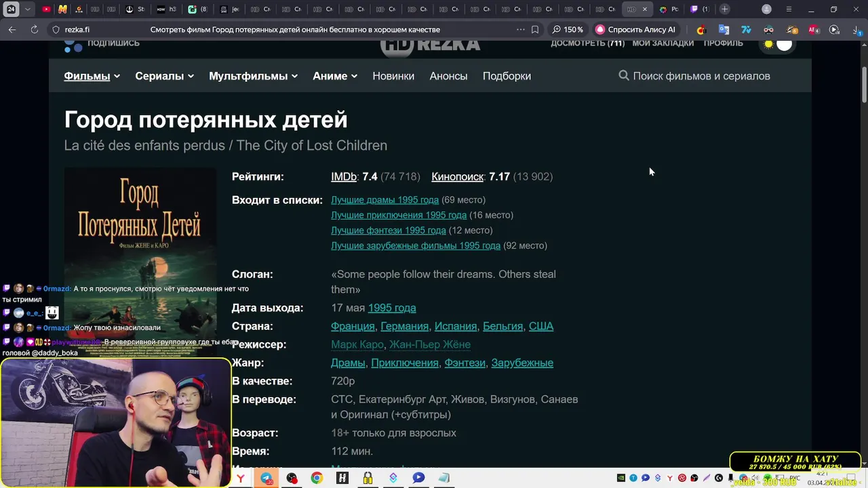Screen dimensions: 868x488
Task: Open the 150% zoom indicator
Action: click(568, 30)
